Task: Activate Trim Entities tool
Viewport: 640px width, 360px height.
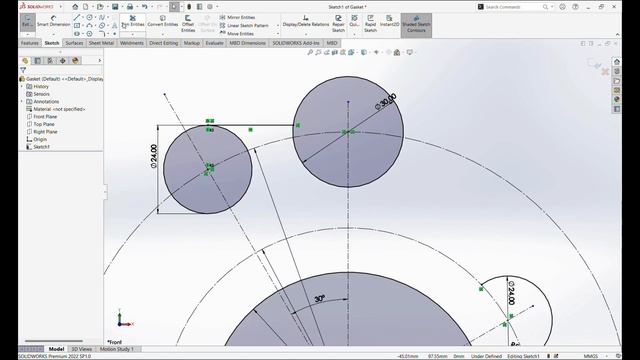Action: pos(133,21)
